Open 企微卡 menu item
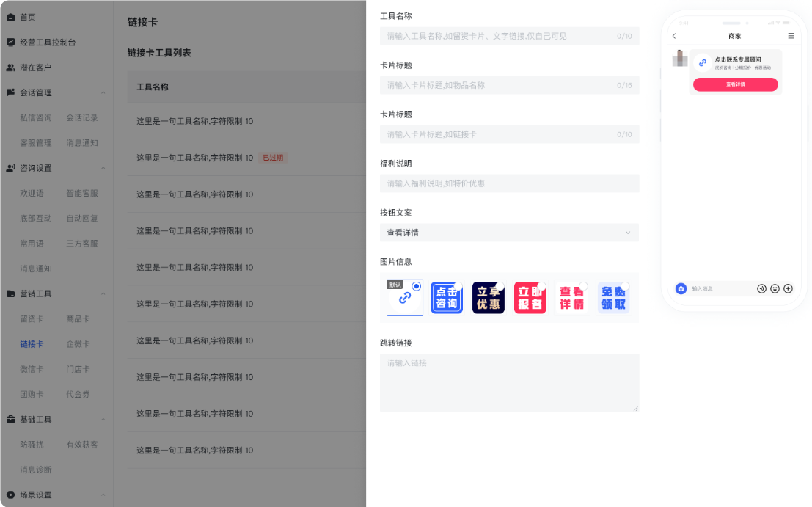 click(78, 344)
